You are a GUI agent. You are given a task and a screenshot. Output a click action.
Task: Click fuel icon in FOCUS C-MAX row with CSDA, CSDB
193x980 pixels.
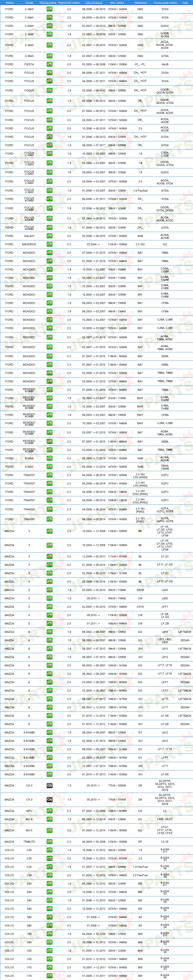50,154
